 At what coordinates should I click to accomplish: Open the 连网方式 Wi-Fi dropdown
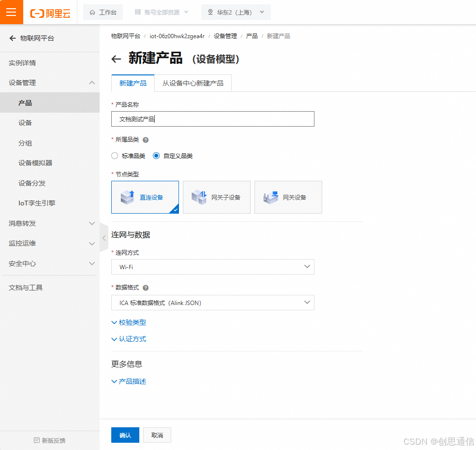pos(212,267)
